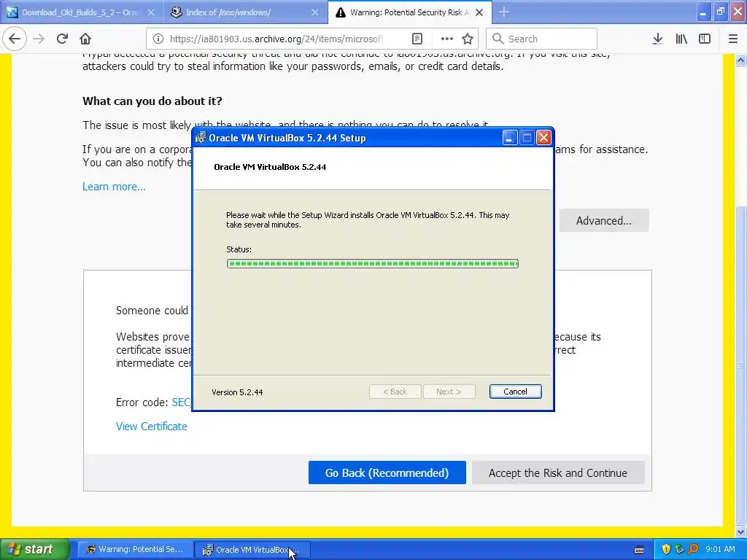This screenshot has width=747, height=560.
Task: Click the installation status progress bar
Action: (x=373, y=264)
